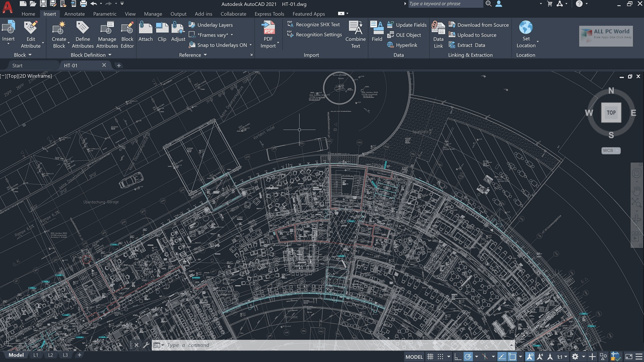644x362 pixels.
Task: Click the Set Location globe icon
Action: pyautogui.click(x=526, y=28)
